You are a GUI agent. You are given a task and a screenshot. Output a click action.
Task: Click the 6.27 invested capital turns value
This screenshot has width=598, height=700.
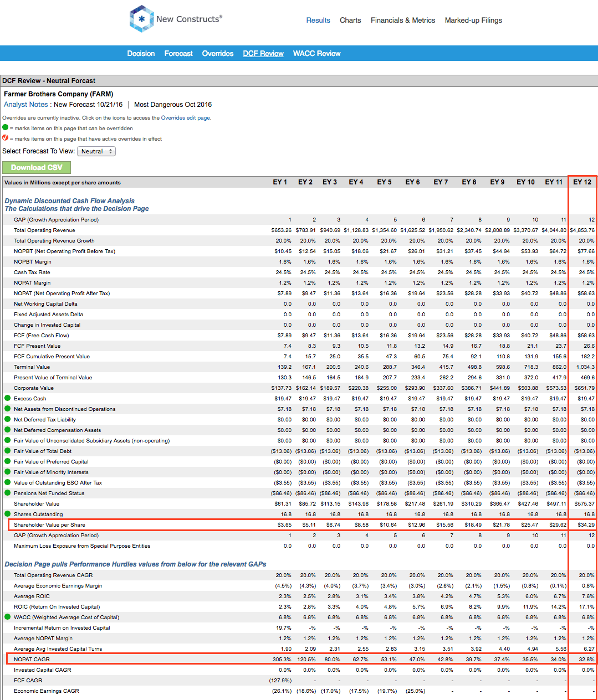[589, 649]
